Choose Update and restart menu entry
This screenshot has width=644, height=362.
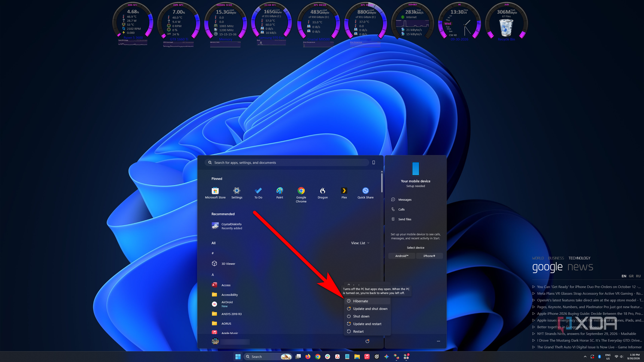click(368, 324)
